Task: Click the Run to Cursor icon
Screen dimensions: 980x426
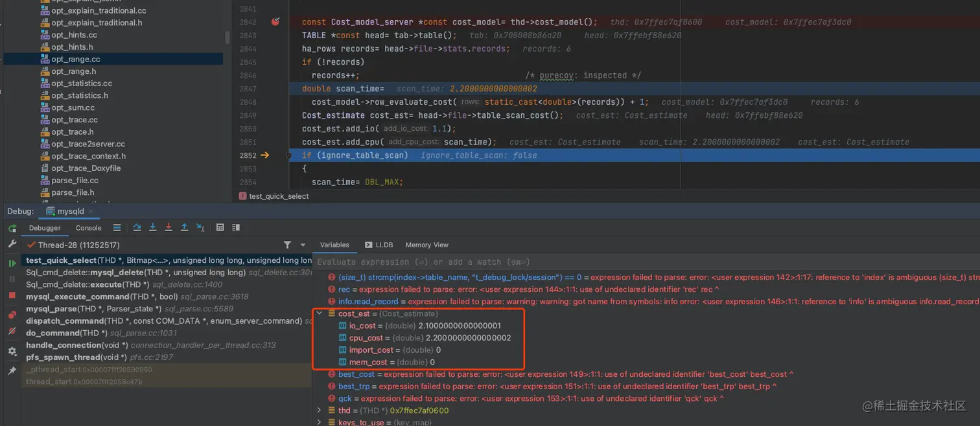Action: (x=200, y=227)
